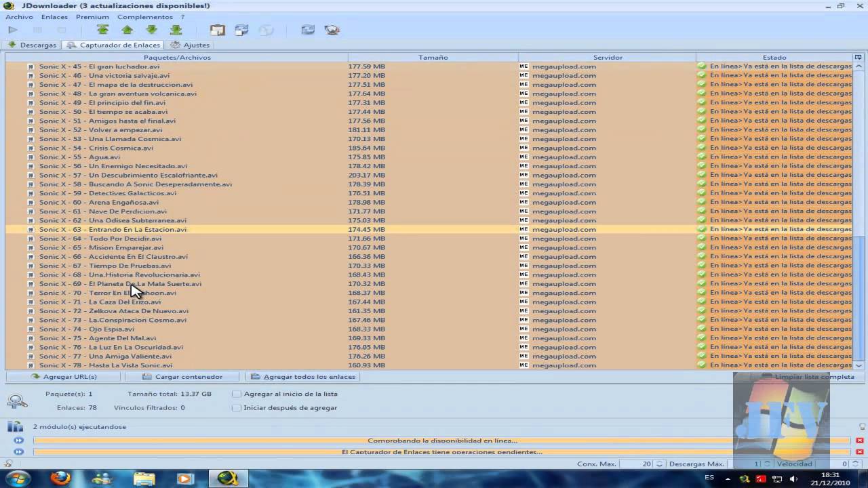The image size is (868, 488).
Task: Move selection to bottom with double-down arrow
Action: [x=176, y=30]
